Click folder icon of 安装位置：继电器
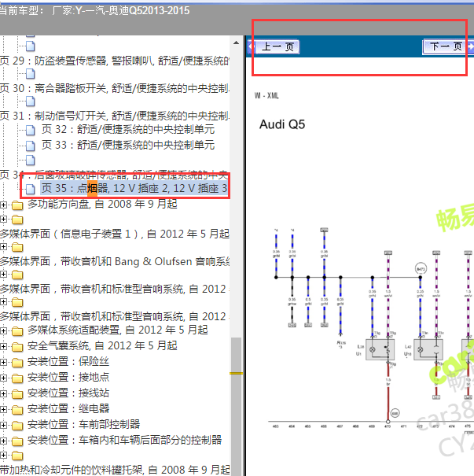The width and height of the screenshot is (474, 476). click(x=17, y=410)
